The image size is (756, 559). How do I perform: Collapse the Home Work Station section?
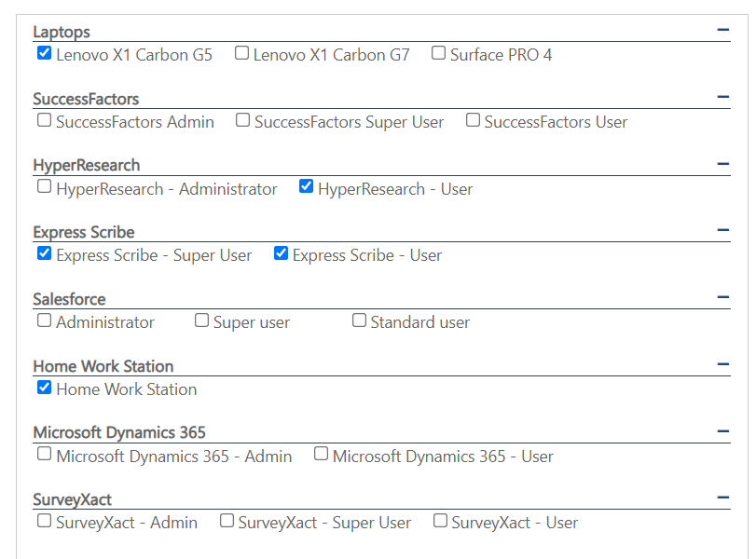click(x=722, y=365)
